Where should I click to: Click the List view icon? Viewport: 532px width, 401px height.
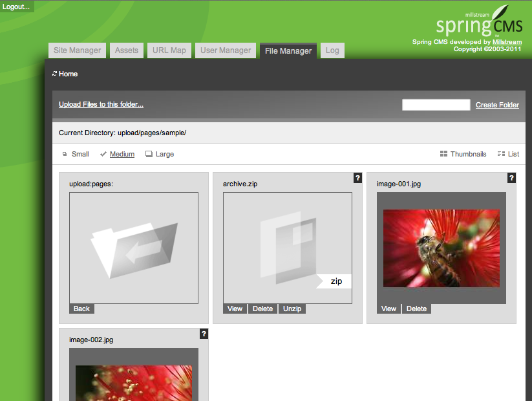point(501,154)
